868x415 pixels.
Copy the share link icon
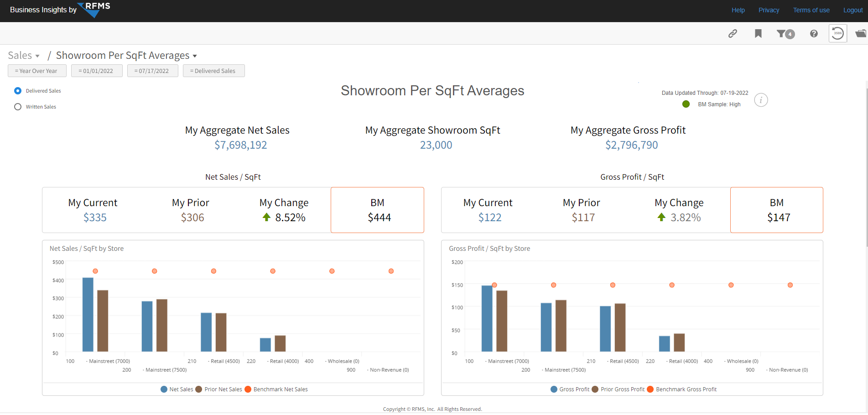tap(733, 33)
